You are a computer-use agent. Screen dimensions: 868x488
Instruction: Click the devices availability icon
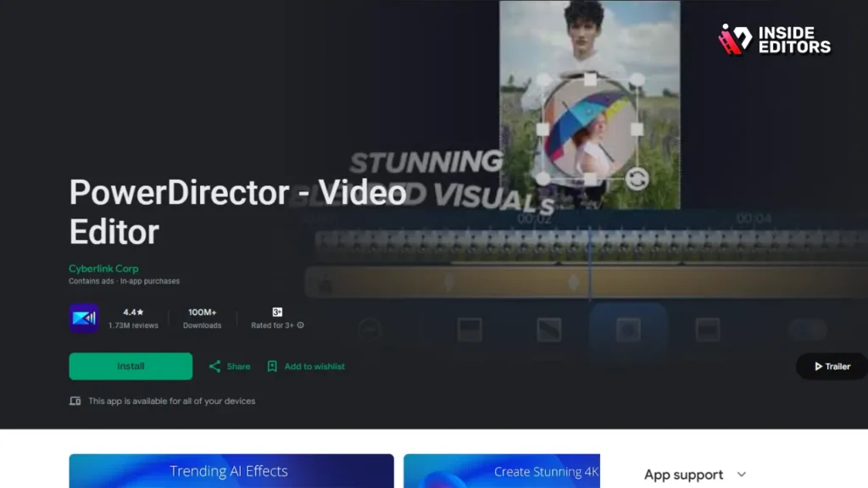point(75,401)
